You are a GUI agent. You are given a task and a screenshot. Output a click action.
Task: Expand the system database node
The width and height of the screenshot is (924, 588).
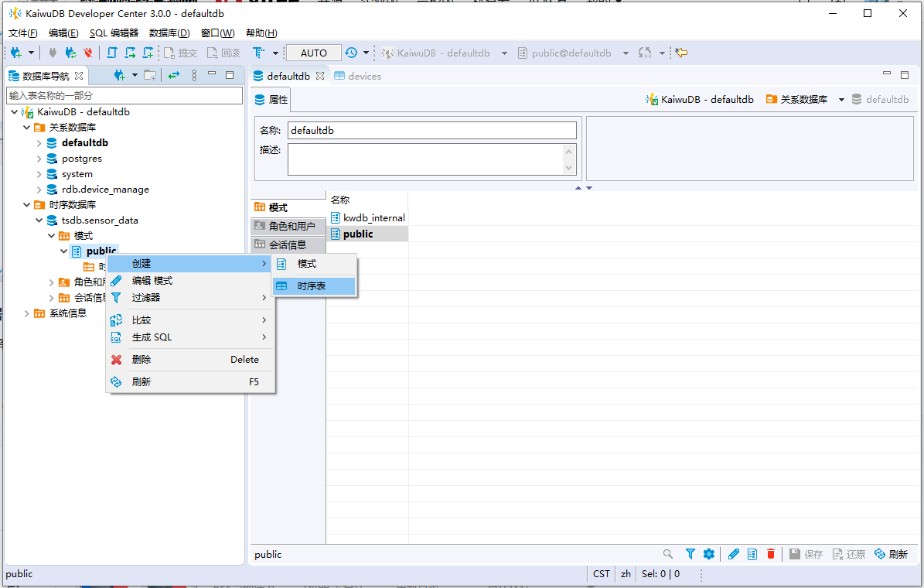pyautogui.click(x=39, y=174)
